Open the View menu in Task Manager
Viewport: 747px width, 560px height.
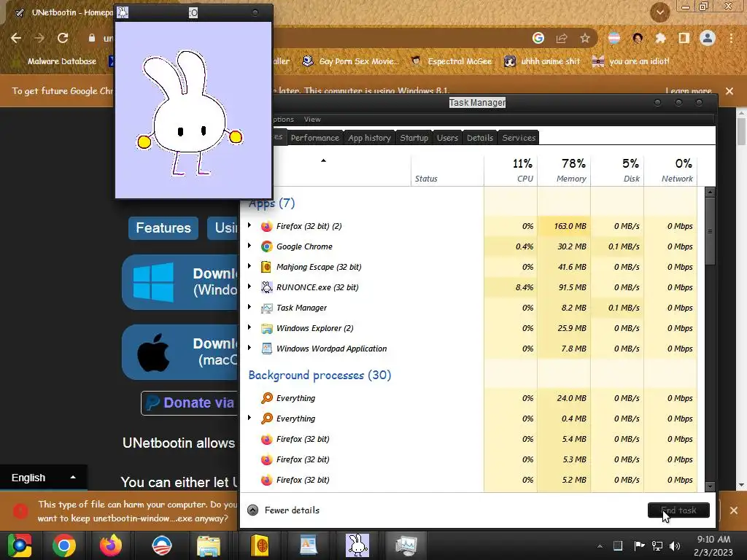pos(312,120)
